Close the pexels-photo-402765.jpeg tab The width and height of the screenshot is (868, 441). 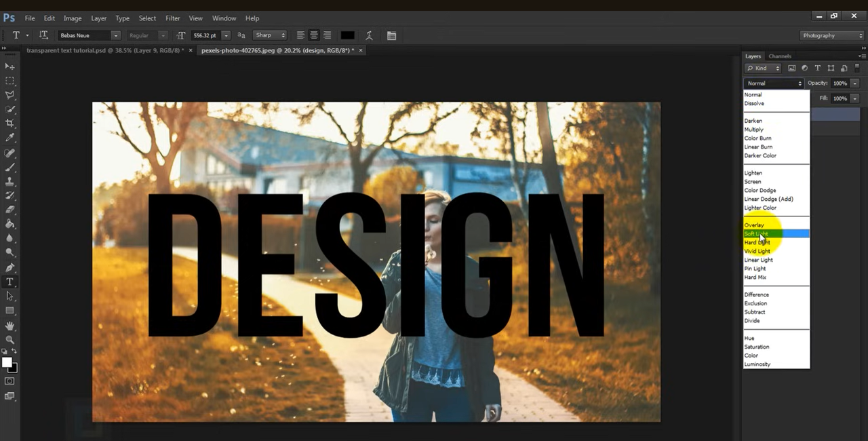pyautogui.click(x=361, y=50)
